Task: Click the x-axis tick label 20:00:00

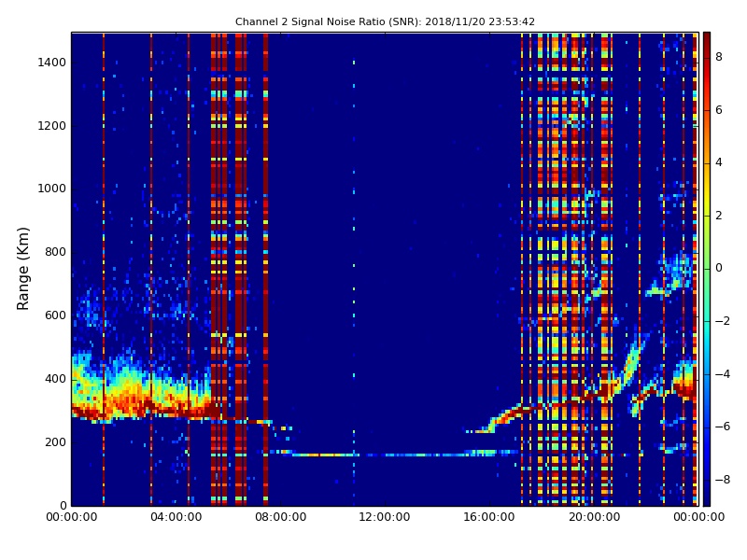Action: [x=594, y=517]
